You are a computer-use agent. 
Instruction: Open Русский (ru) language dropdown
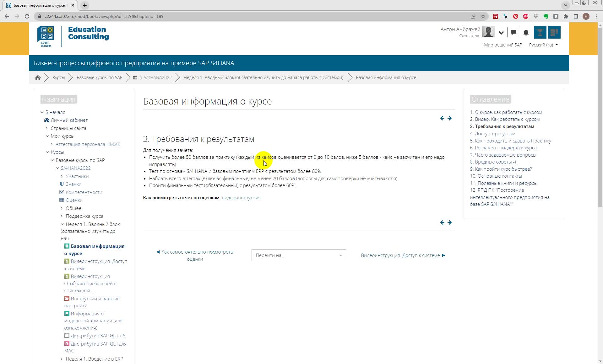pos(543,45)
